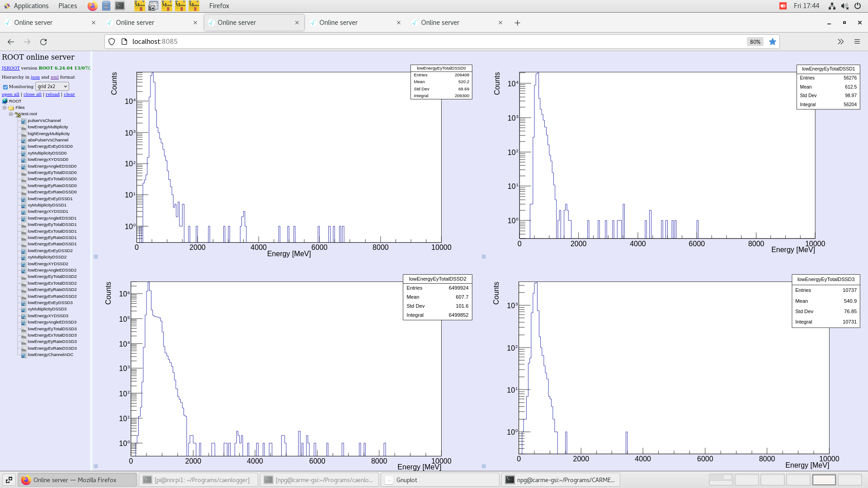The image size is (868, 488).
Task: Open the Places menu
Action: [x=67, y=6]
